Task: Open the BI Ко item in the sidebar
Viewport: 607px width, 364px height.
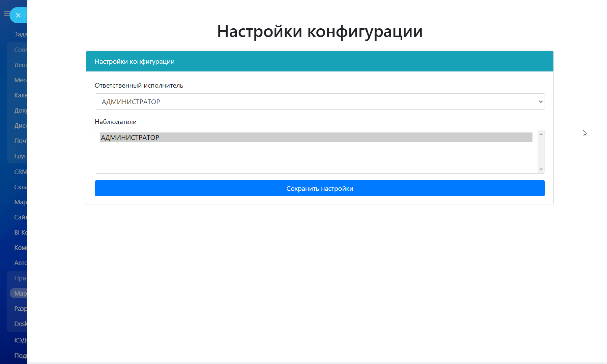Action: pos(21,232)
